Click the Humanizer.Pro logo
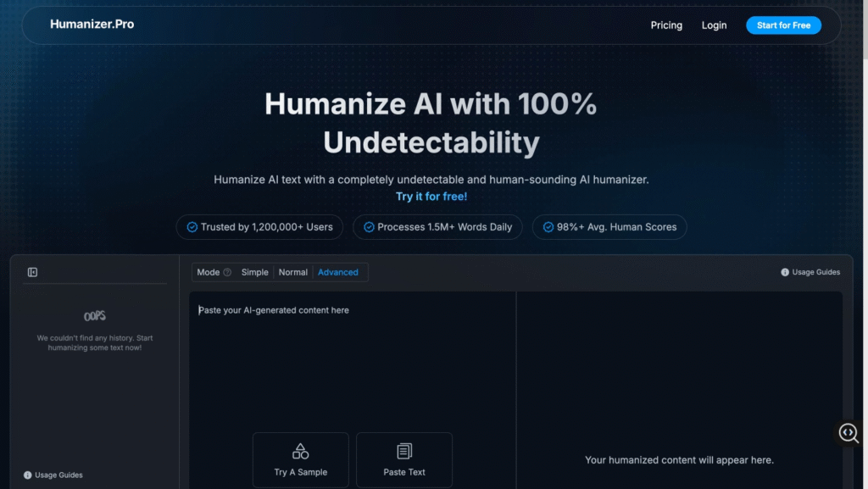This screenshot has width=868, height=489. coord(92,25)
